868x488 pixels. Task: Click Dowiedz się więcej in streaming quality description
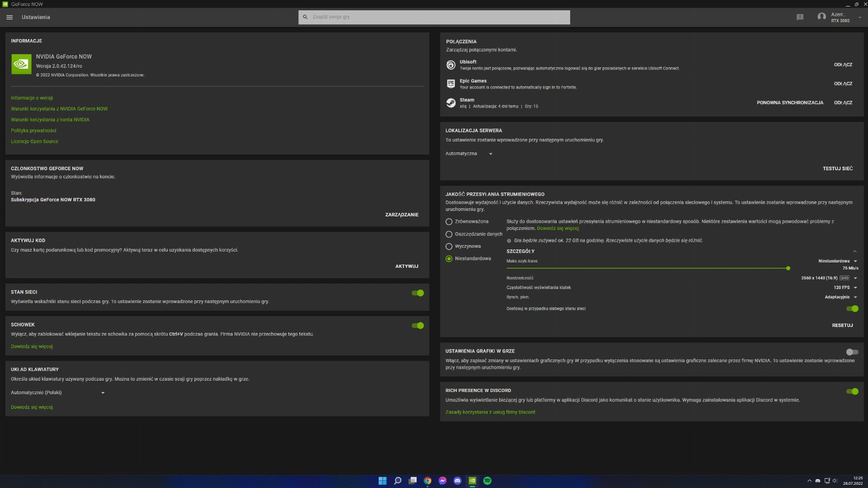(558, 228)
